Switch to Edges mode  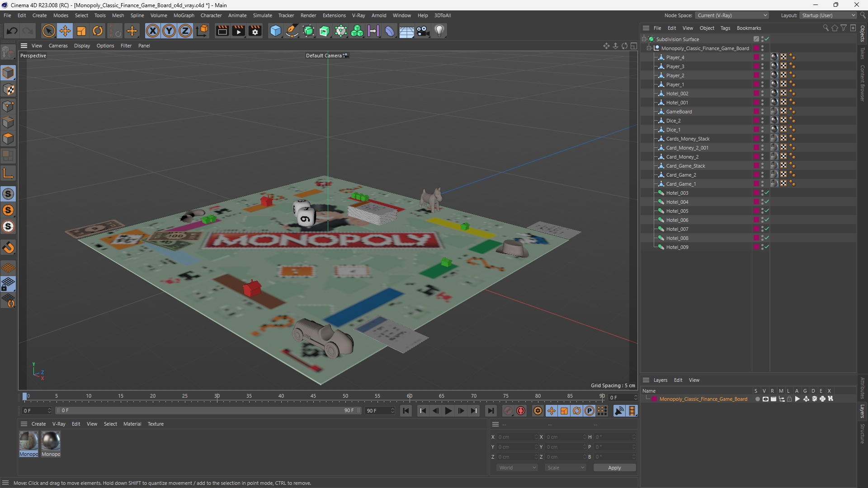click(x=8, y=122)
